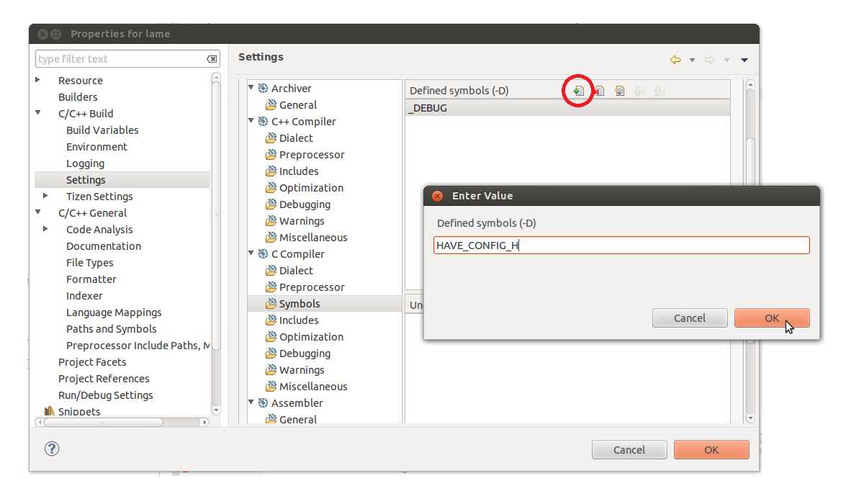864x504 pixels.
Task: Collapse the C/C++ Build tree node
Action: 38,113
